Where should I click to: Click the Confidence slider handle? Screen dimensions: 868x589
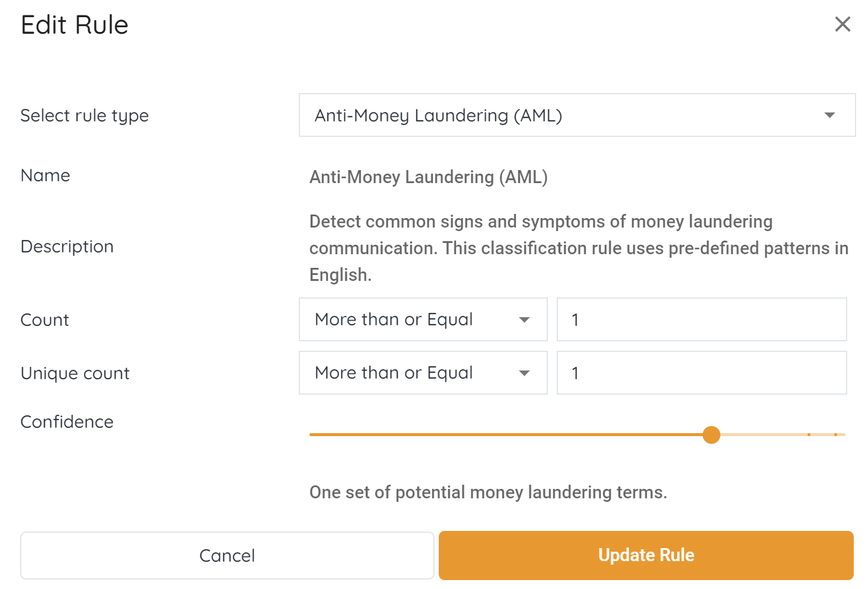pos(711,435)
